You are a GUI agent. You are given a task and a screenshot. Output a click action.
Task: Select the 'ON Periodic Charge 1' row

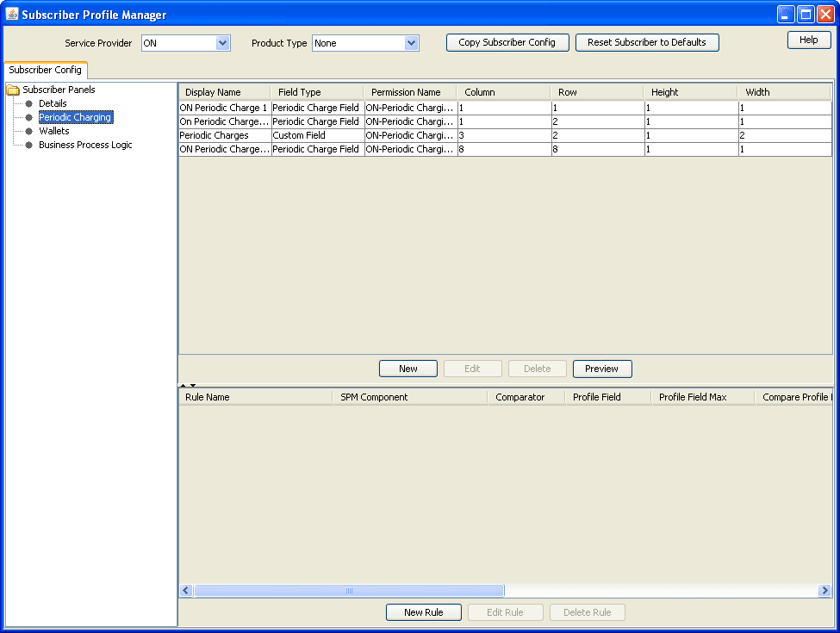coord(505,108)
